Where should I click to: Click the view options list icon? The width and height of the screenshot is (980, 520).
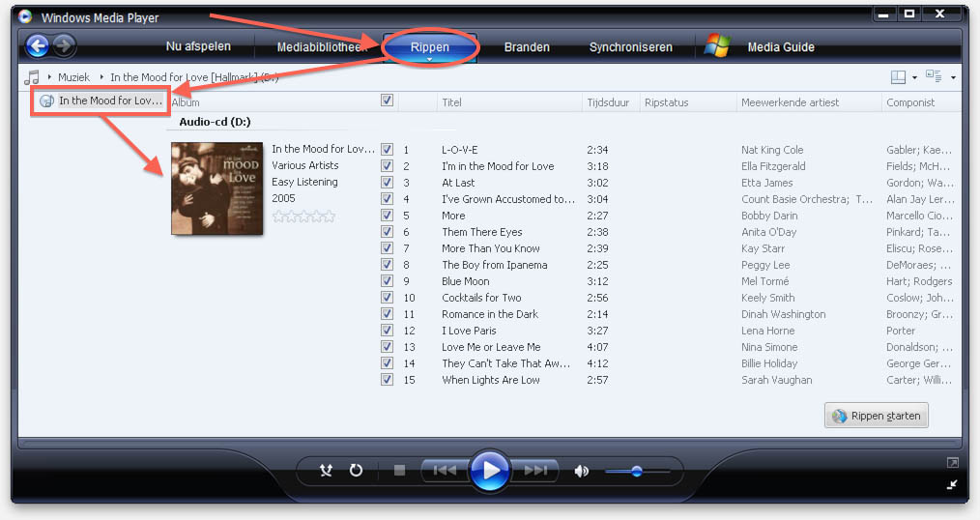(x=934, y=76)
